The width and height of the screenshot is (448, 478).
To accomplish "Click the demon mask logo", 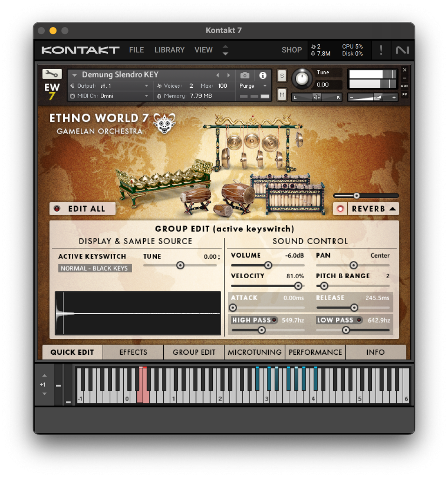I will 164,123.
